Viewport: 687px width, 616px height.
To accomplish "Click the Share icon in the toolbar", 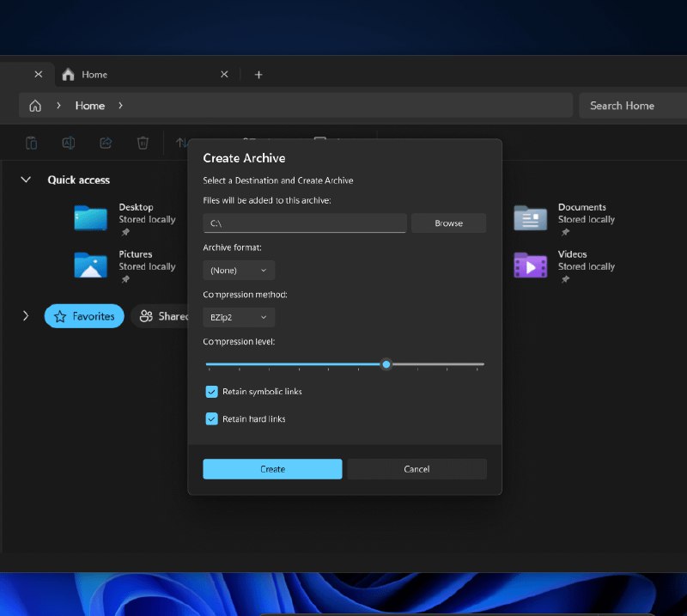I will [106, 143].
